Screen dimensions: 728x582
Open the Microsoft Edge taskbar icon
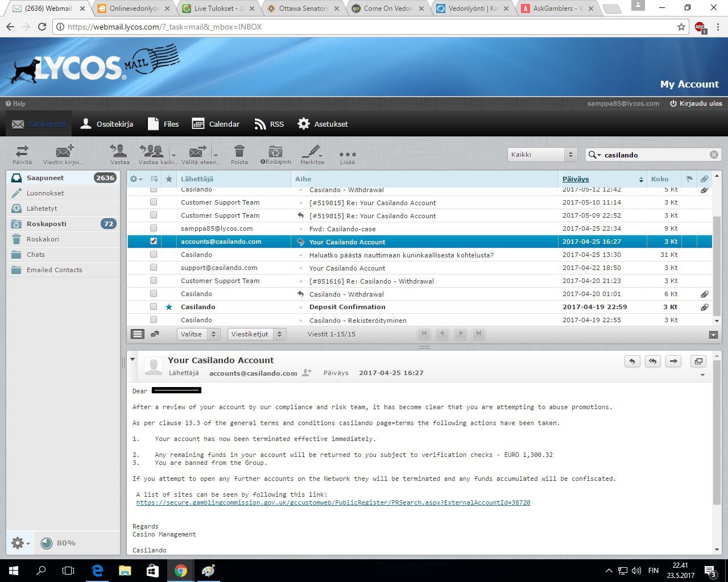pyautogui.click(x=97, y=571)
